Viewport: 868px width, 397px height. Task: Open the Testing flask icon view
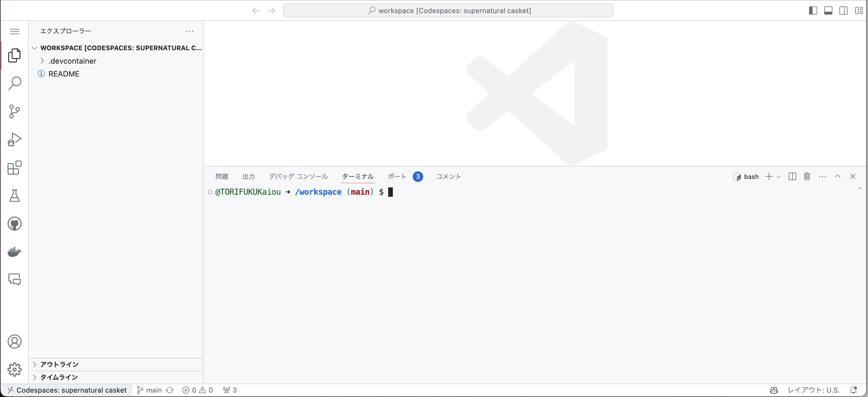(15, 196)
